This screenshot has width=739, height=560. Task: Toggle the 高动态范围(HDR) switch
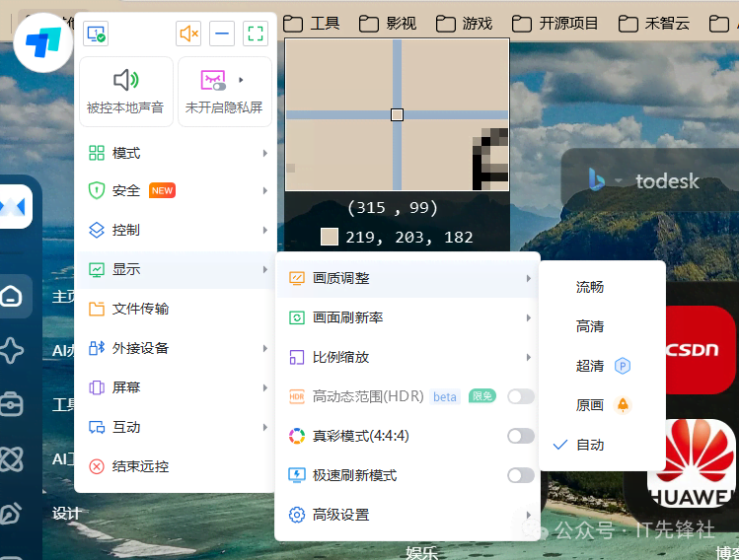[520, 396]
